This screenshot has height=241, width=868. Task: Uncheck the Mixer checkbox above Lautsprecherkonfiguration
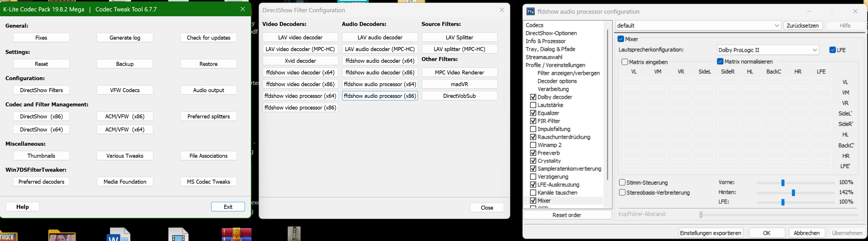pos(621,39)
